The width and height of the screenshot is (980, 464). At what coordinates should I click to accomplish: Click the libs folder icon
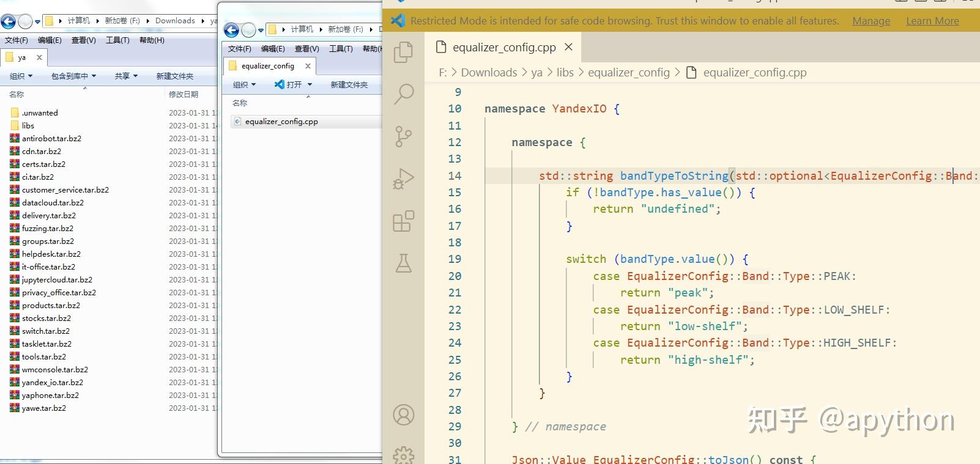tap(15, 125)
